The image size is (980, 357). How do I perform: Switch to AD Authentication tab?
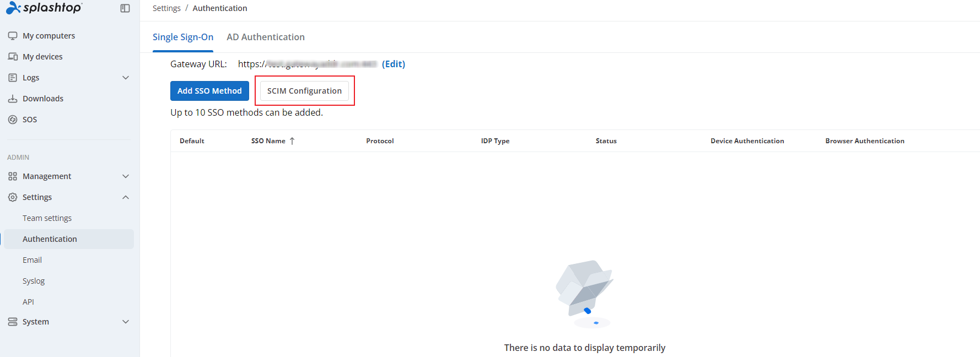point(266,37)
